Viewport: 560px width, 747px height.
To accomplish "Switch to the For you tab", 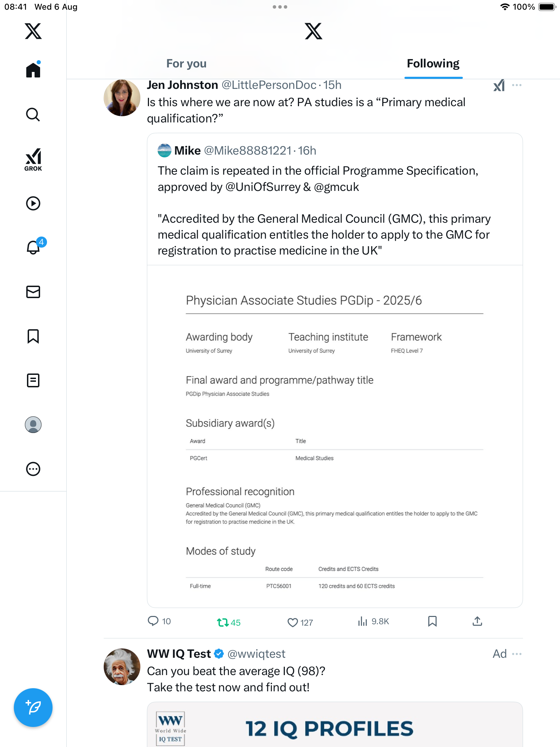I will [186, 64].
